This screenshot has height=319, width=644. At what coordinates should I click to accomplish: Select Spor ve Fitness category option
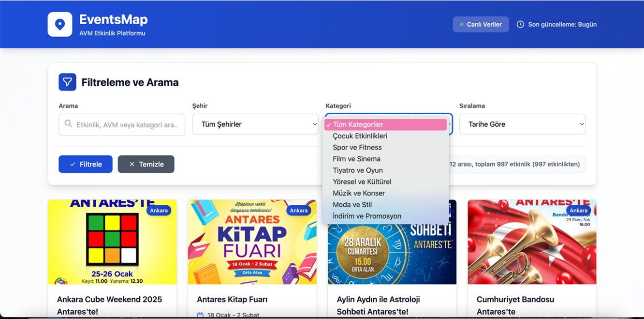357,148
